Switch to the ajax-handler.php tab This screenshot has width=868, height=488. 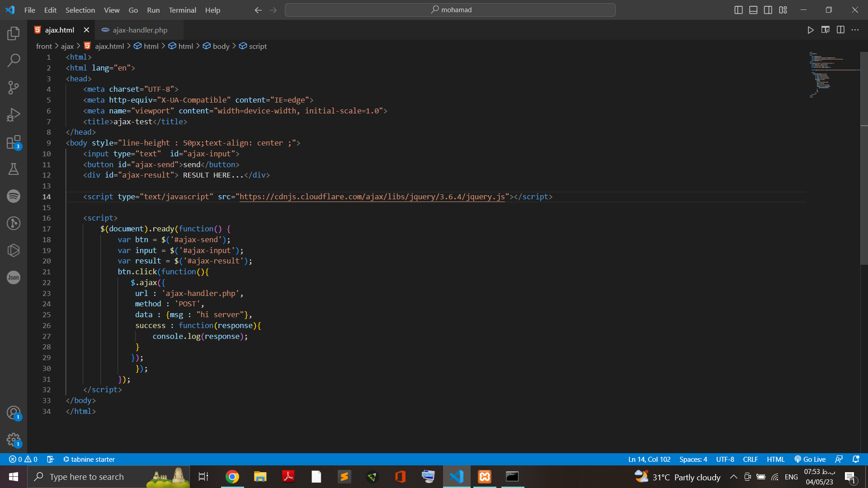140,30
